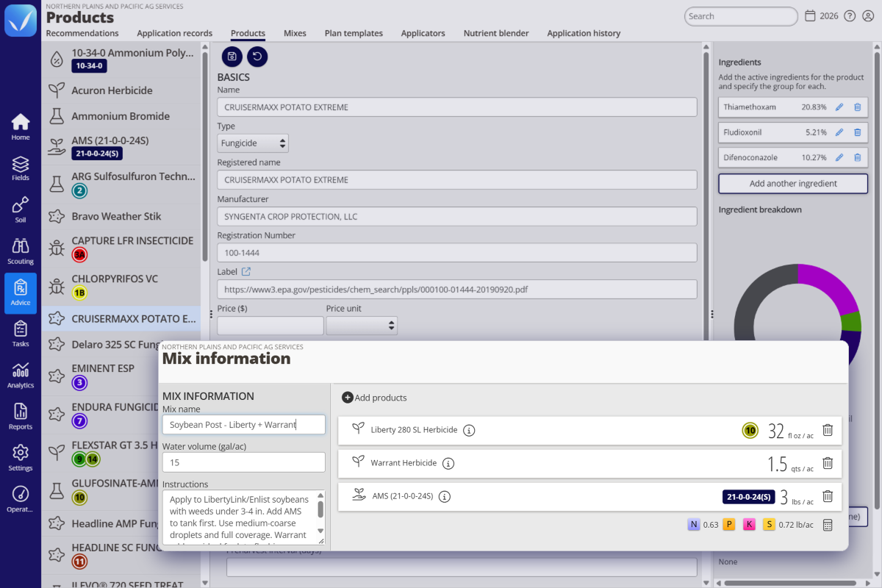Select Bravo Weather Stik product

(x=121, y=216)
